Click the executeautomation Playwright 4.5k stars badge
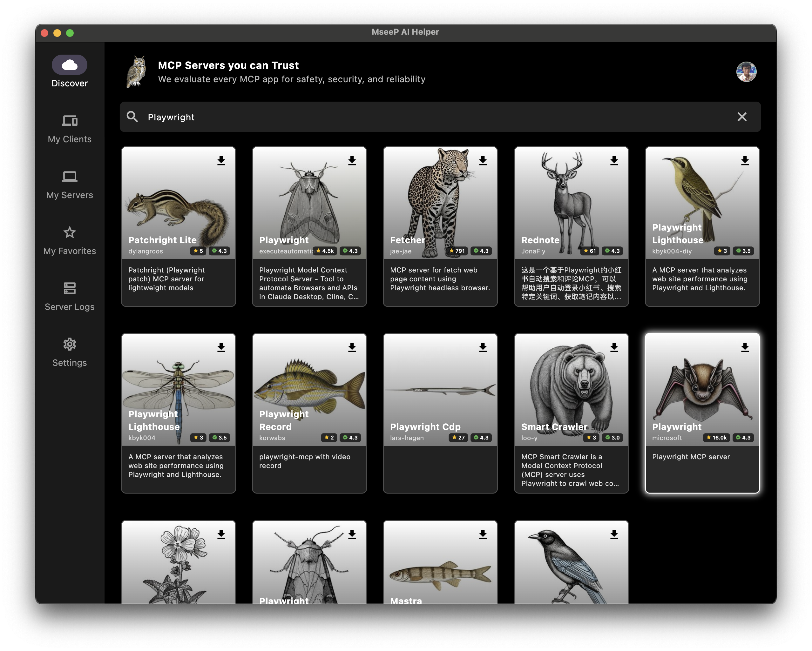Viewport: 812px width, 651px height. click(325, 251)
